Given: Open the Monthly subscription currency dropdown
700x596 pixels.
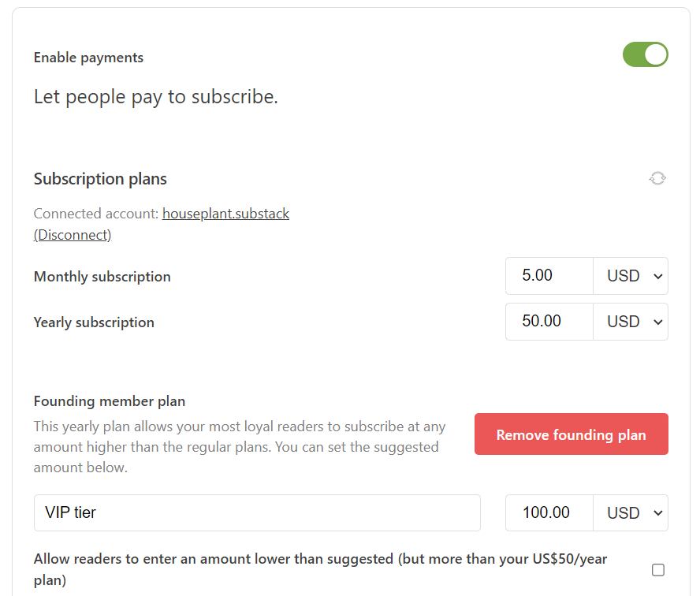Looking at the screenshot, I should point(631,276).
